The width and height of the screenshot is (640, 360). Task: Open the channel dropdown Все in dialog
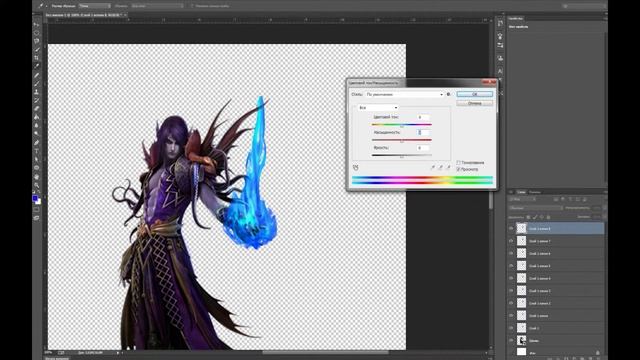(378, 108)
